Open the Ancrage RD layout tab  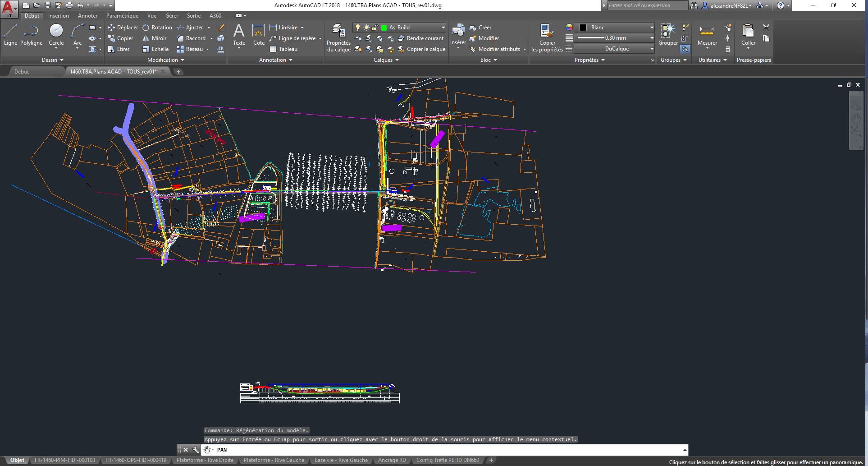click(x=392, y=460)
